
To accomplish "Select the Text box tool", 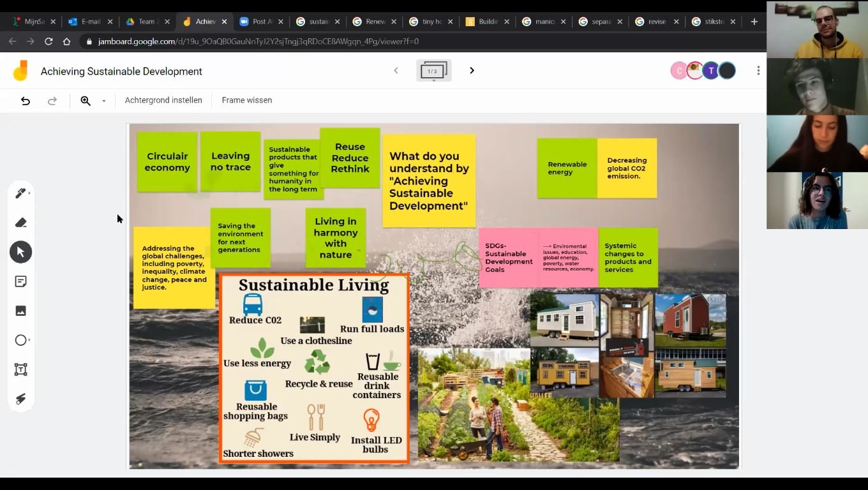I will [x=20, y=369].
